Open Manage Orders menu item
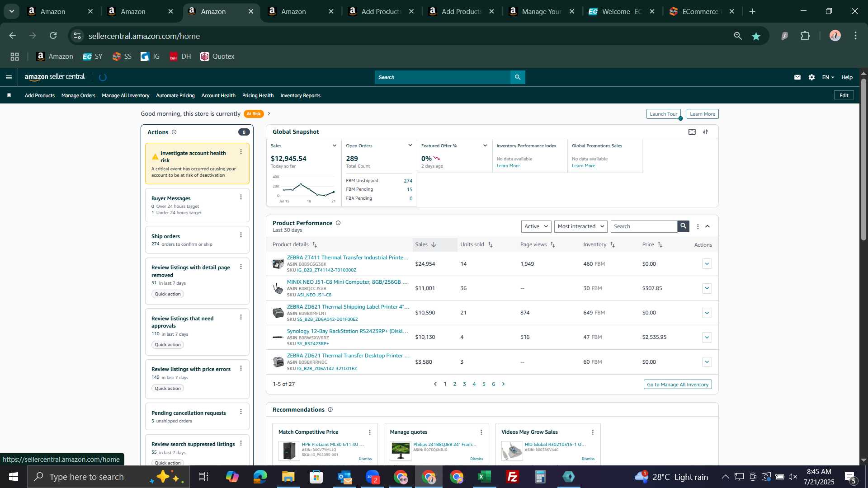The height and width of the screenshot is (488, 868). (x=78, y=95)
